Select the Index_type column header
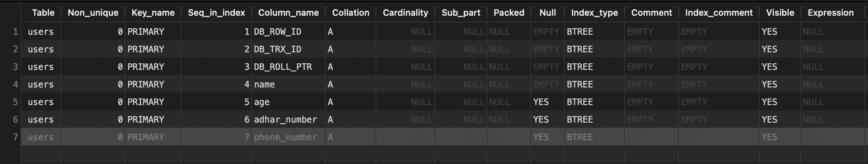 (x=594, y=13)
